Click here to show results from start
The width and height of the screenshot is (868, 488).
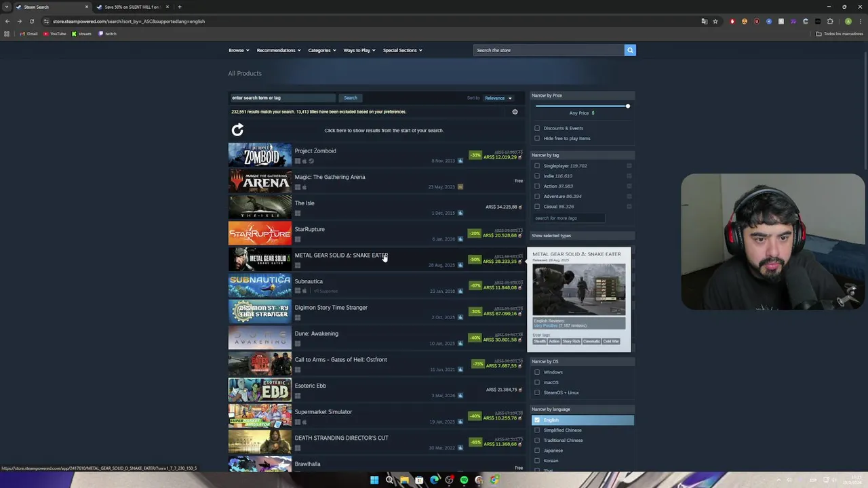pos(384,130)
